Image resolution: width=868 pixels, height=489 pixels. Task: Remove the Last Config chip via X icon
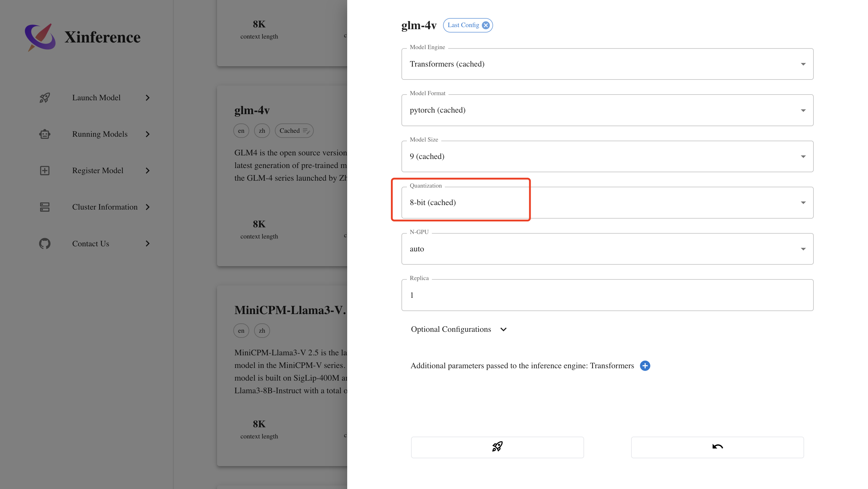(486, 25)
